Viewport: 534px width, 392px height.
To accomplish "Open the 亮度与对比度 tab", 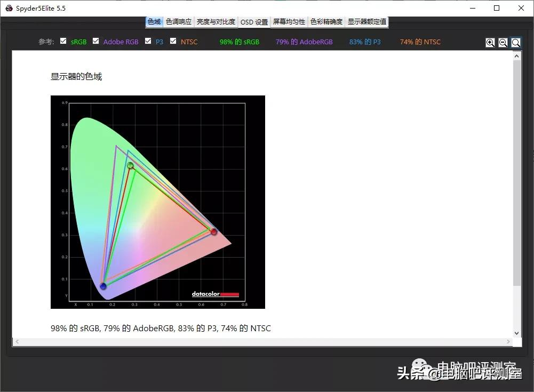I will [216, 21].
